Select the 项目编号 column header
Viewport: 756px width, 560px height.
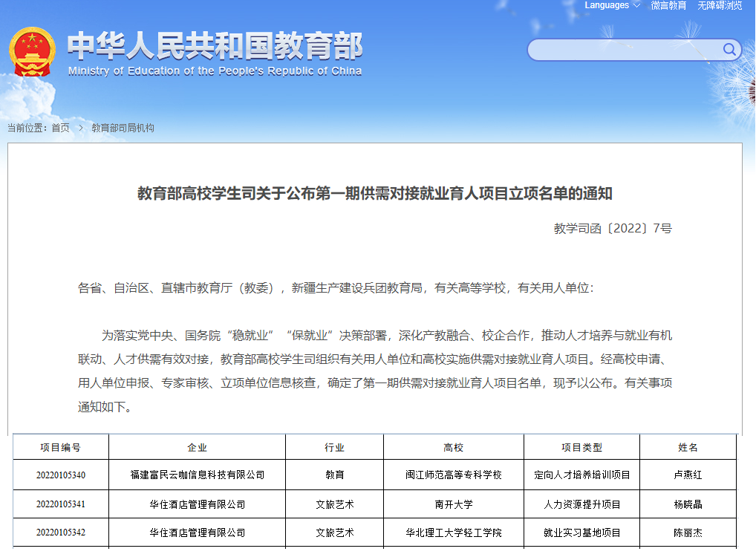tap(61, 448)
